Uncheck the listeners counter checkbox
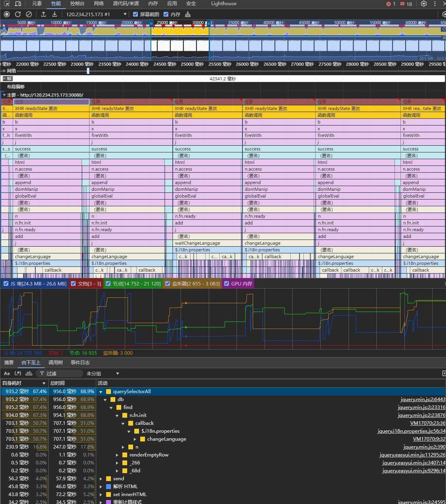 pyautogui.click(x=168, y=283)
